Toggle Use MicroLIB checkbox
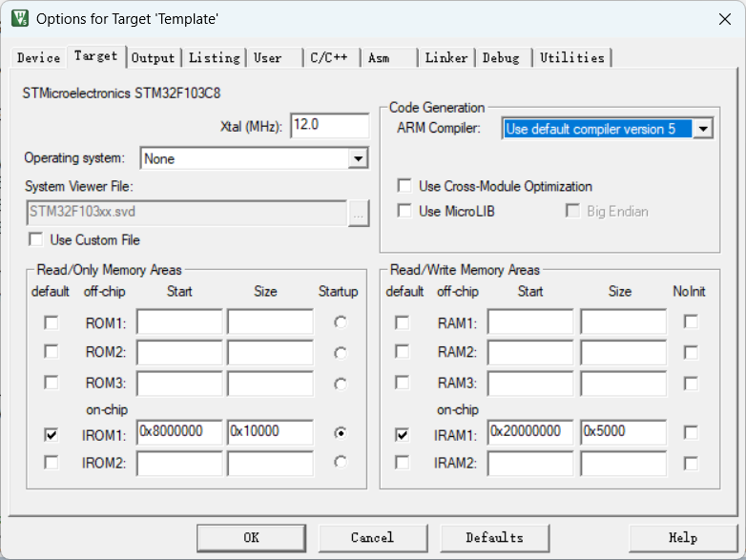 point(404,211)
